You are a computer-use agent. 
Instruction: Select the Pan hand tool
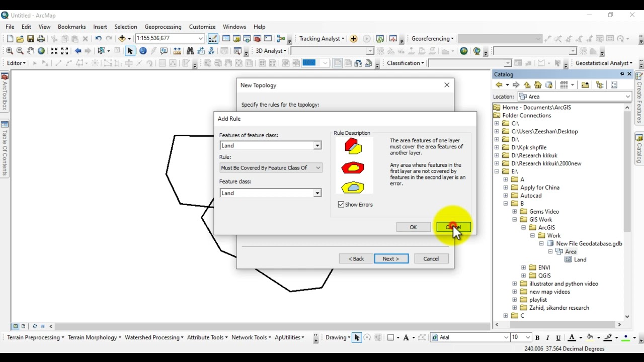click(31, 51)
